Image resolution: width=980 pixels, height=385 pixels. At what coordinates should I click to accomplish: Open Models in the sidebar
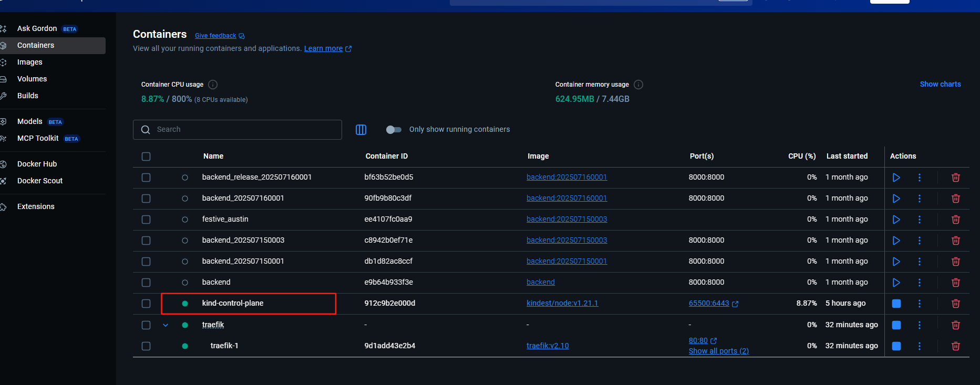[53, 121]
